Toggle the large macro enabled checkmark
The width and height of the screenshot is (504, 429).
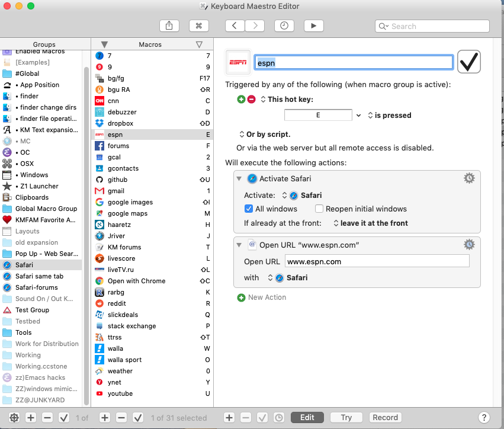click(x=469, y=62)
